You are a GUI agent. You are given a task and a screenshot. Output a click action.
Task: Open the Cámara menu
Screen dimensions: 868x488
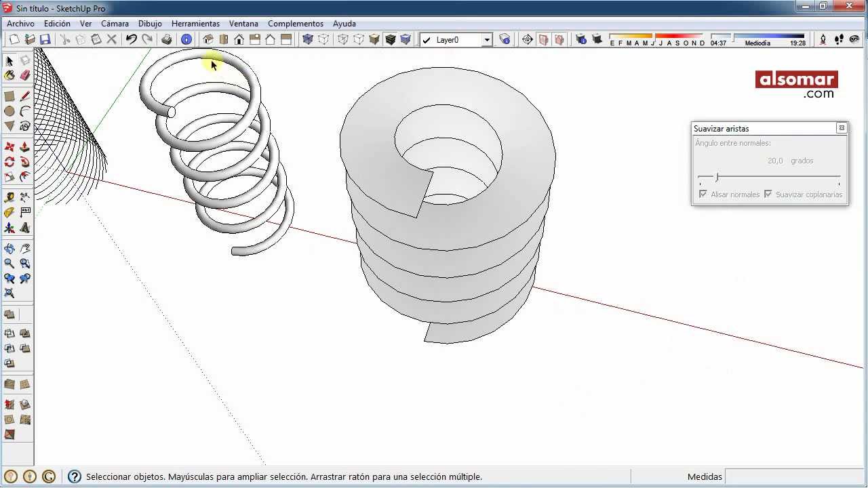click(x=115, y=24)
